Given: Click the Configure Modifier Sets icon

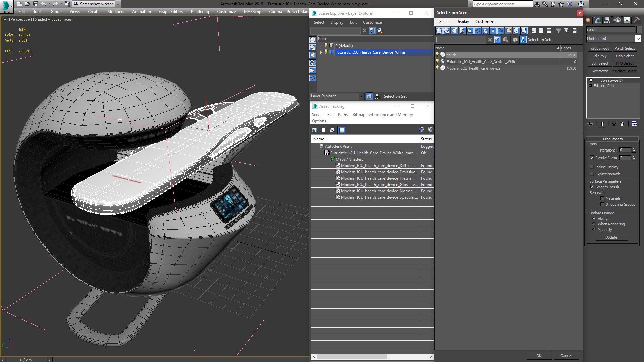Looking at the screenshot, I should [x=634, y=124].
